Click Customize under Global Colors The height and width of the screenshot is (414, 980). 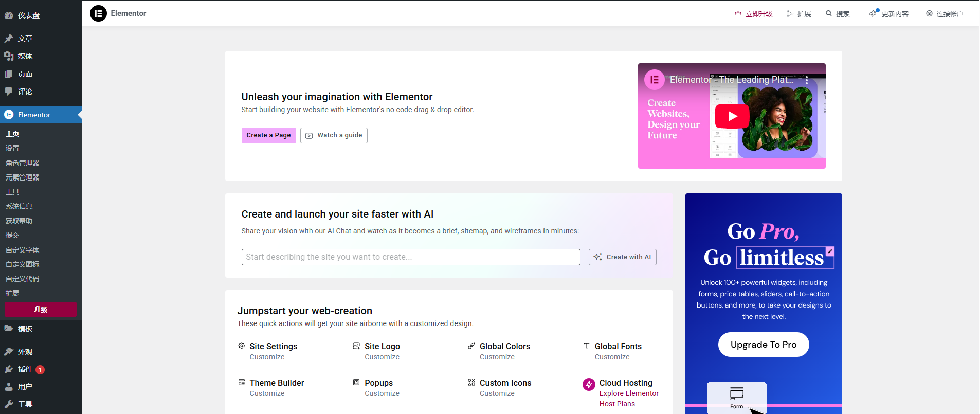497,357
